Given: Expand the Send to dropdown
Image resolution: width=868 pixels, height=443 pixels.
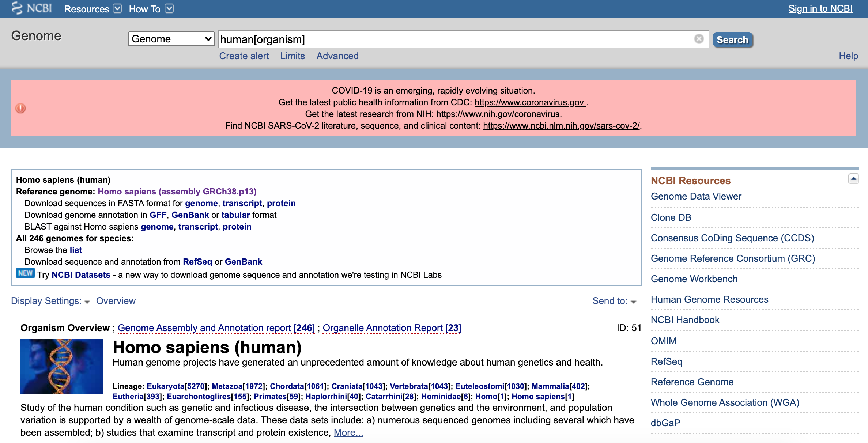Looking at the screenshot, I should click(614, 301).
